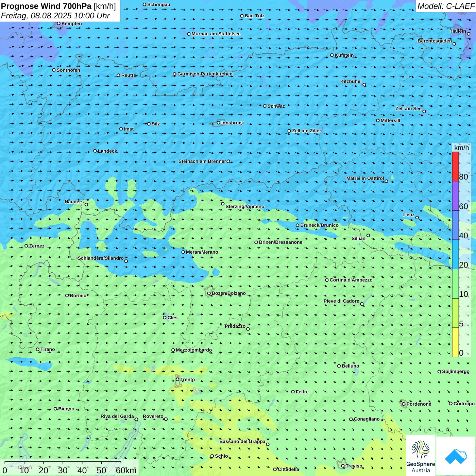Select the Berchtesgaden location label
476x476 pixels.
point(435,41)
